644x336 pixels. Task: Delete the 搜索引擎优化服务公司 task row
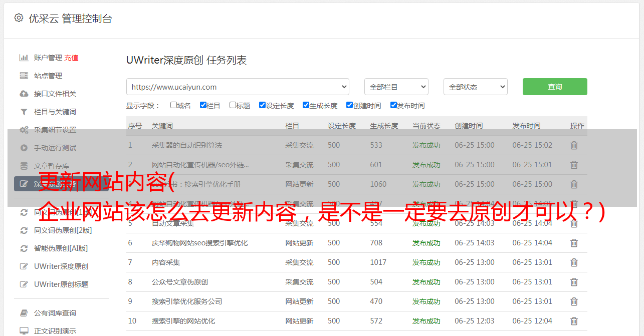click(x=574, y=301)
